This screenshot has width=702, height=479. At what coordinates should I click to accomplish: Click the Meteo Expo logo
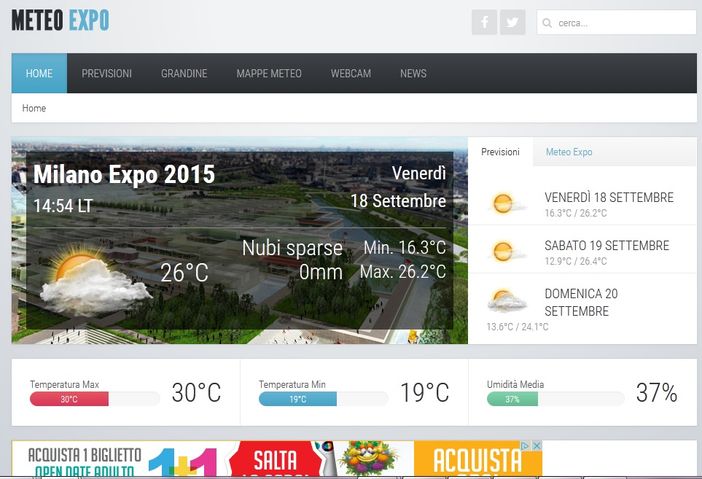tap(60, 21)
